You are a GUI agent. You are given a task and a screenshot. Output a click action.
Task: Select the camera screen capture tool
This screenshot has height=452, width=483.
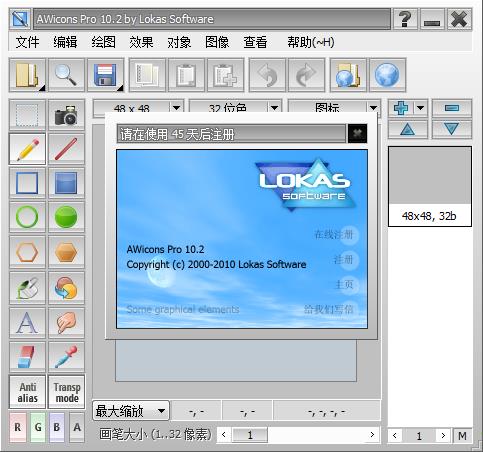click(66, 115)
